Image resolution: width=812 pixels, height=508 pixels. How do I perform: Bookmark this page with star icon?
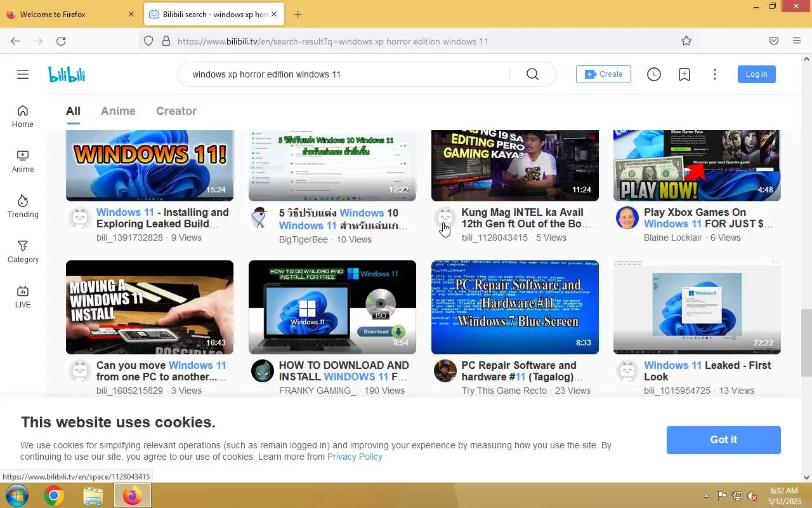686,41
